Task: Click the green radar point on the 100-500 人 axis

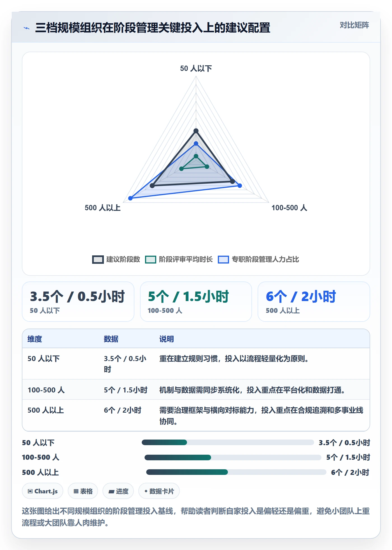Action: [207, 167]
